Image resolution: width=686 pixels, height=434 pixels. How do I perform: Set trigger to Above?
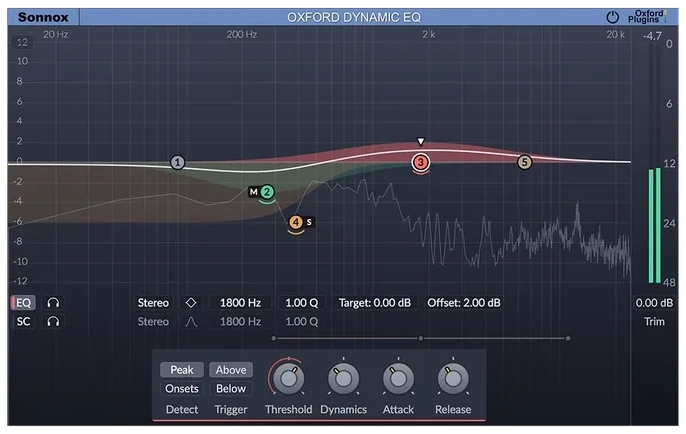[231, 370]
